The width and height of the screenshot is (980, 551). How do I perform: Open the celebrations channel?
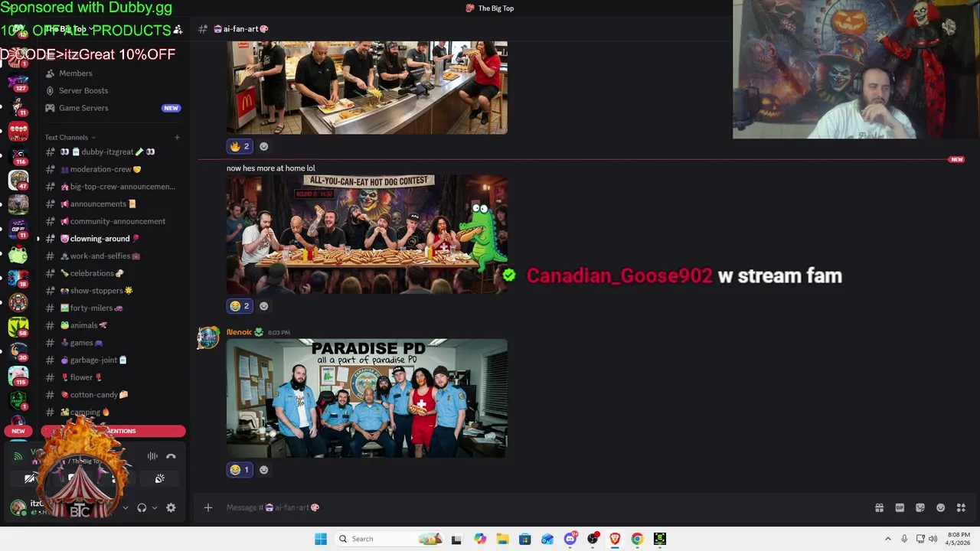113,273
